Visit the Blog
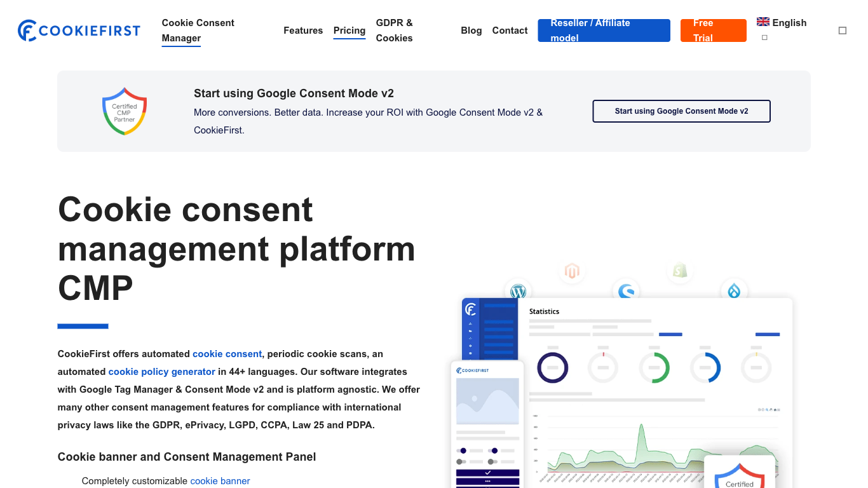868x488 pixels. (471, 30)
